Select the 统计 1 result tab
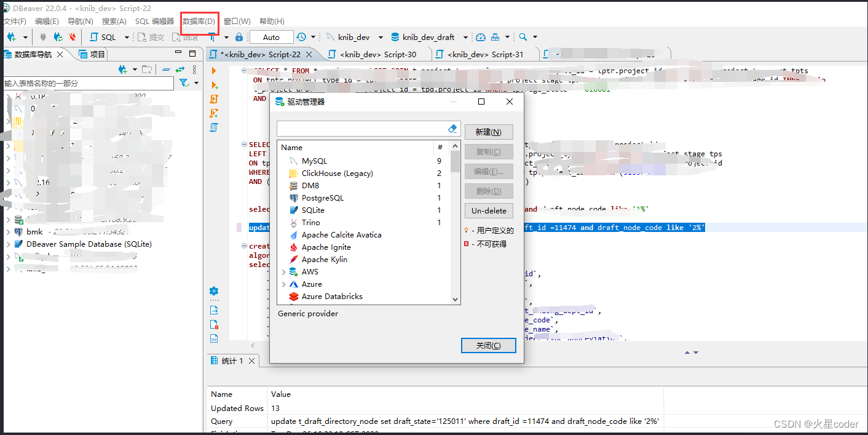The height and width of the screenshot is (435, 868). click(x=232, y=361)
